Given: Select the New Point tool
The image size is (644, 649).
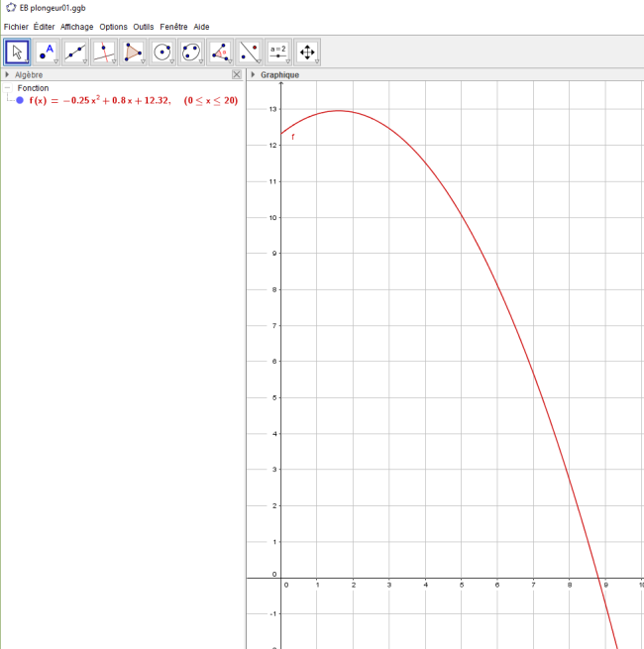Looking at the screenshot, I should coord(47,53).
